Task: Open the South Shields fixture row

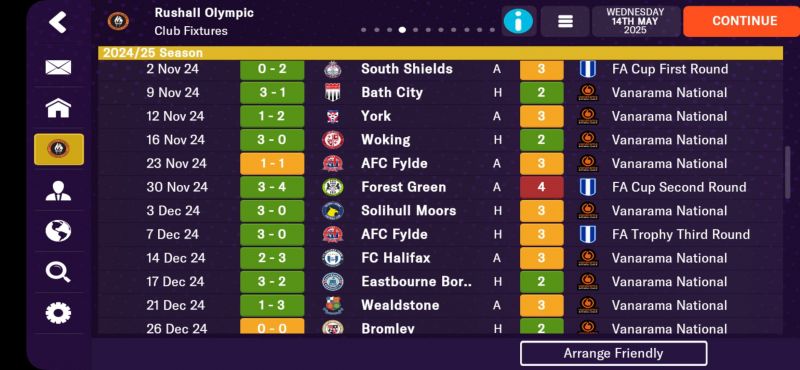Action: 440,69
